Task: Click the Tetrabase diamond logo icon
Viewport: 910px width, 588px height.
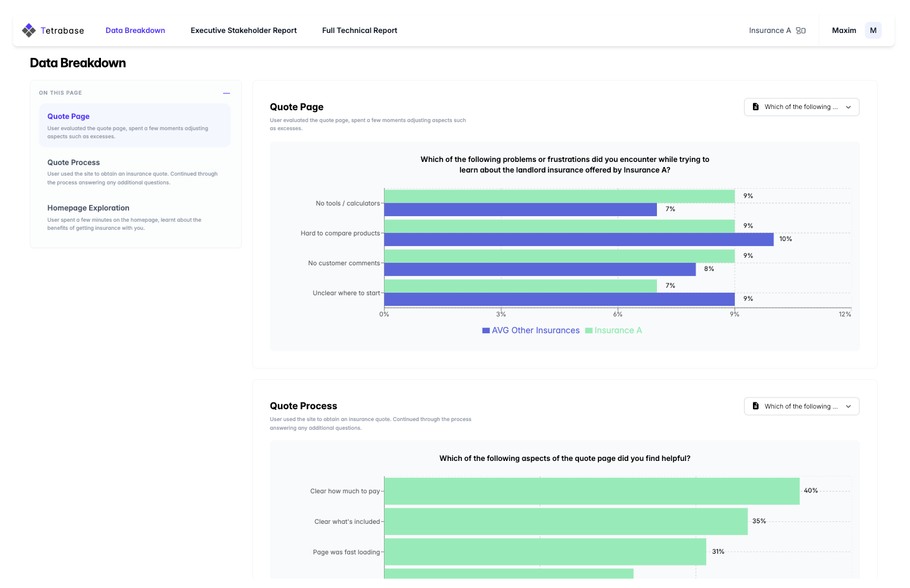Action: 29,31
